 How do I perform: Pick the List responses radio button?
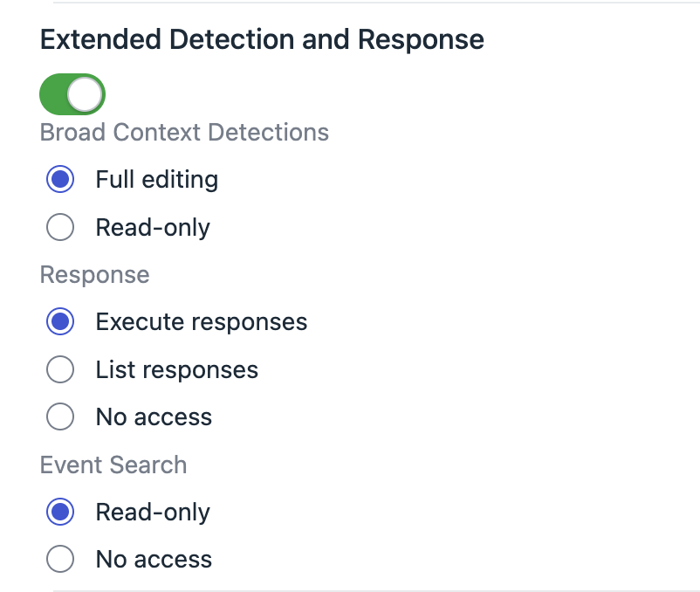coord(60,369)
